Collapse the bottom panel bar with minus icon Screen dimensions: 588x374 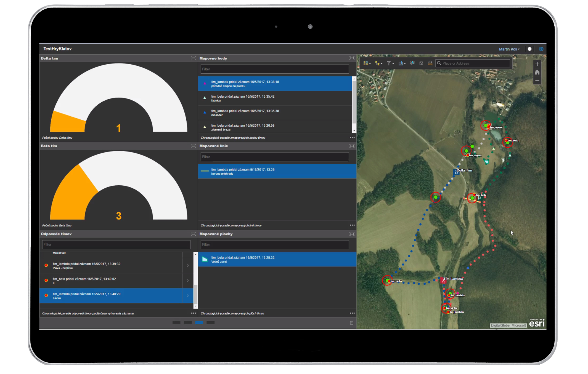pos(352,323)
